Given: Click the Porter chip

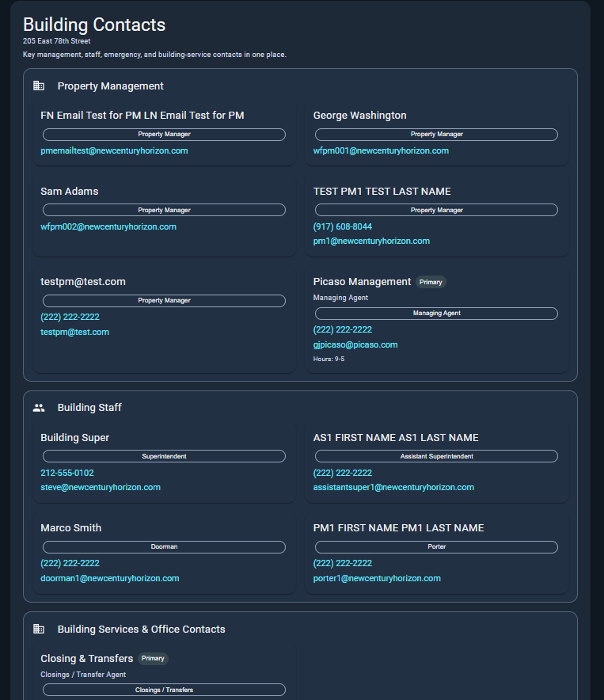Looking at the screenshot, I should pos(436,547).
